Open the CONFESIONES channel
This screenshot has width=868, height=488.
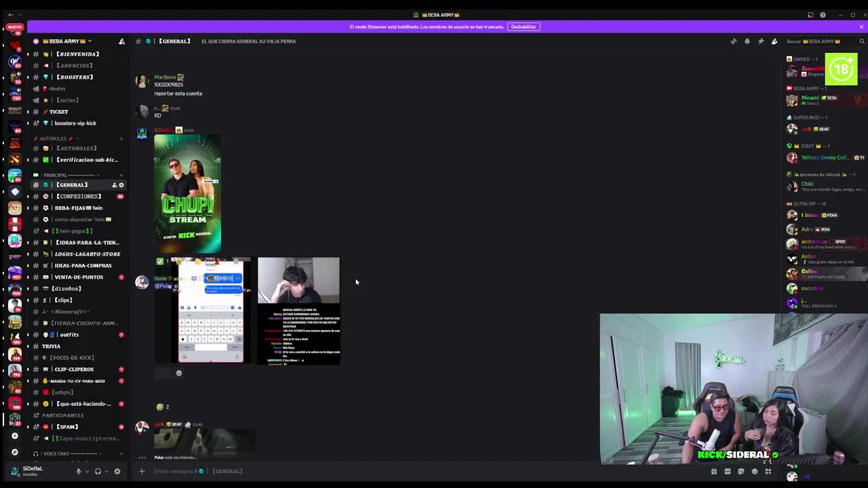(x=78, y=197)
